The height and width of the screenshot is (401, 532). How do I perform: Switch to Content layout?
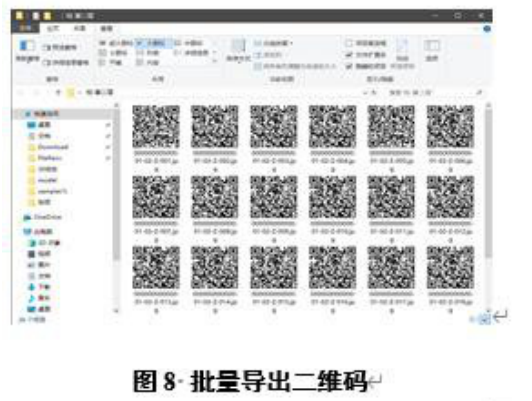point(148,62)
